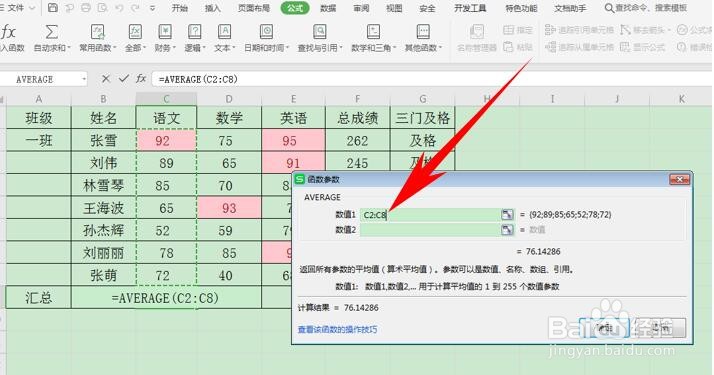This screenshot has height=375, width=714.
Task: Click the cell containing 孙杰辉
Action: pyautogui.click(x=103, y=230)
